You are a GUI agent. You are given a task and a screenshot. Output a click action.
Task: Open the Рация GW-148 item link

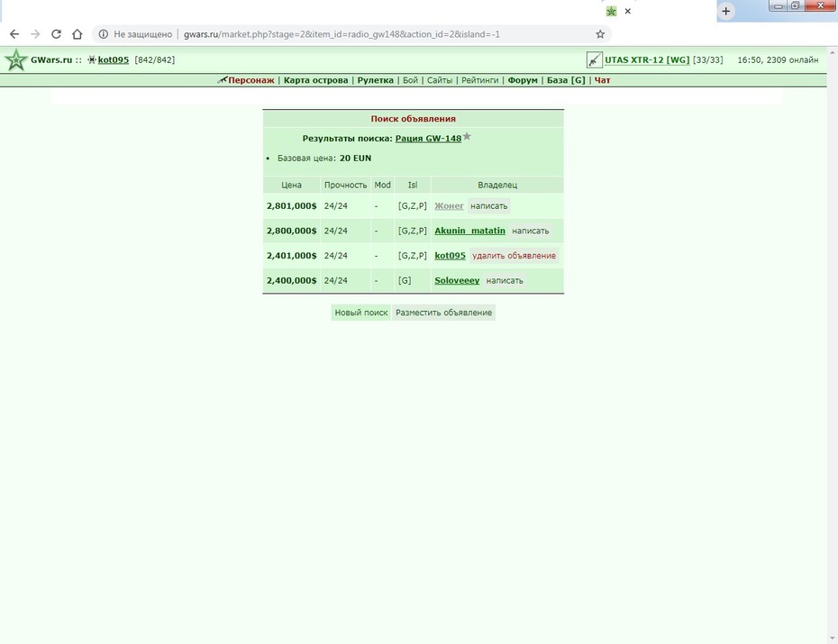click(428, 139)
